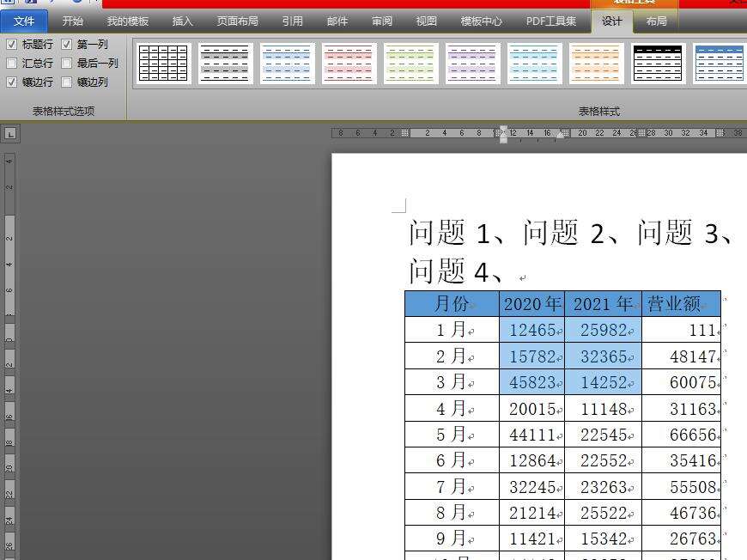
Task: Choose the light blue table style thumbnail
Action: [x=287, y=64]
